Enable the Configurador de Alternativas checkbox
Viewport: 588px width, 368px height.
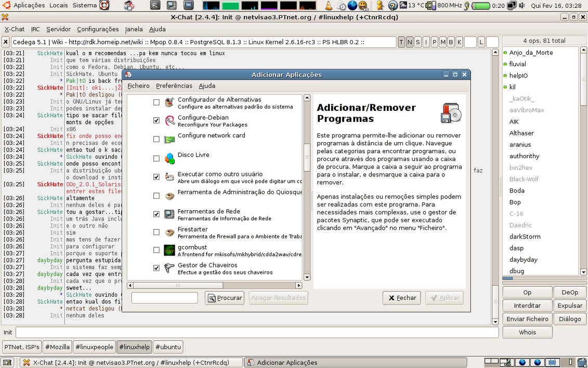point(155,102)
